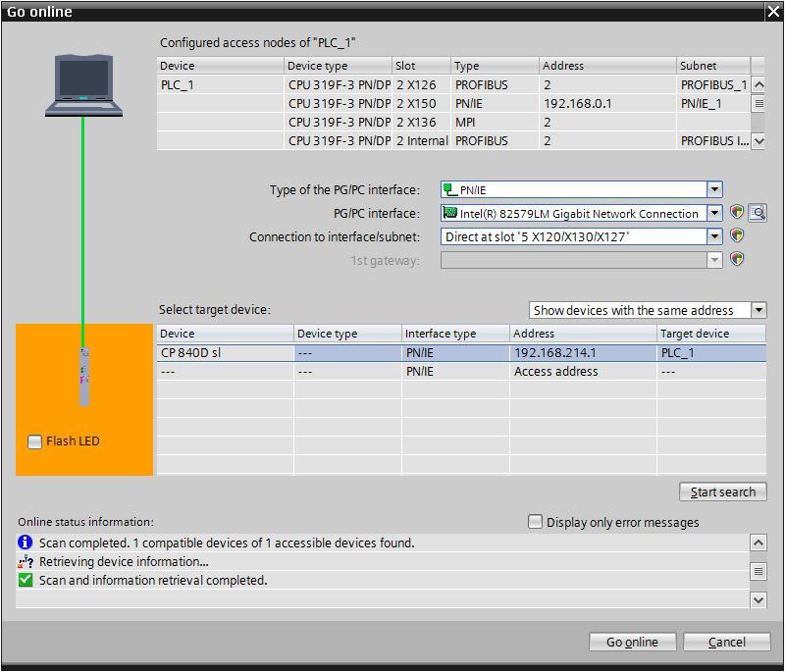Click Scan and information retrieval completed message
This screenshot has height=672, width=785.
click(x=153, y=581)
